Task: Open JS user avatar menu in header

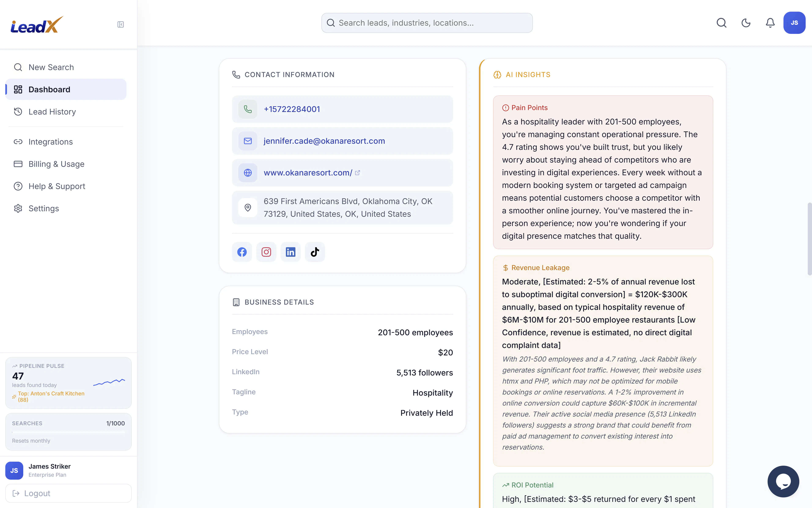Action: pyautogui.click(x=794, y=23)
